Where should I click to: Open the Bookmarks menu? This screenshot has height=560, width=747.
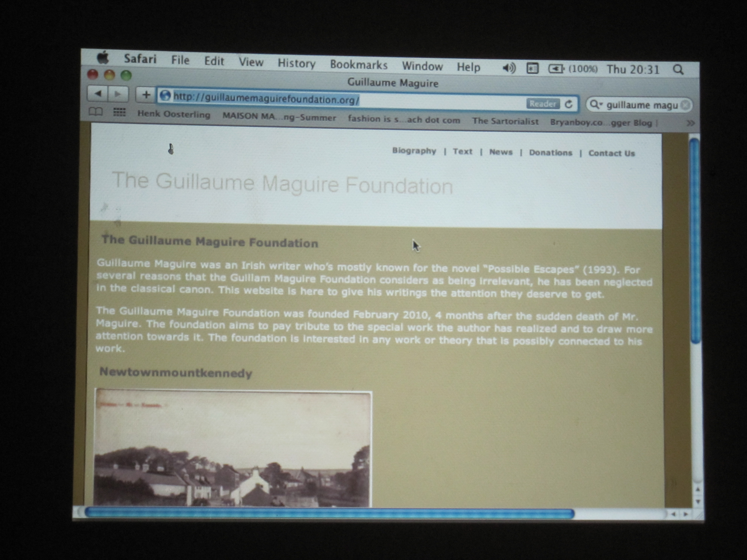click(359, 64)
